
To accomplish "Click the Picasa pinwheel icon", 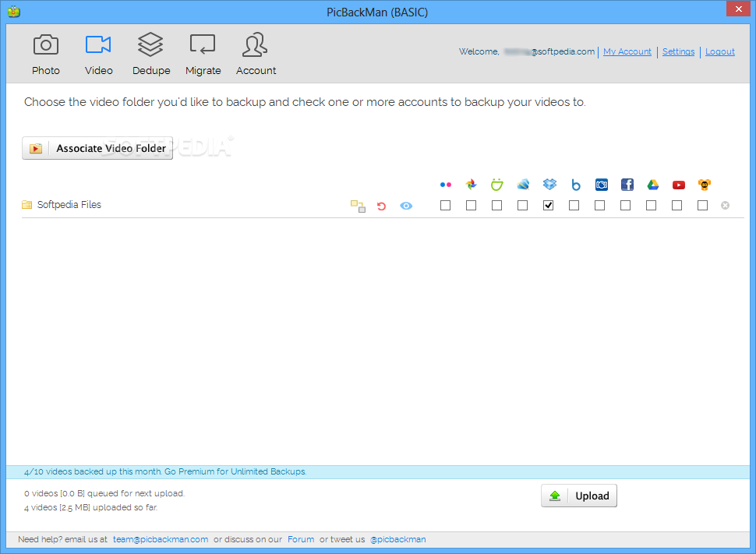I will [x=471, y=184].
